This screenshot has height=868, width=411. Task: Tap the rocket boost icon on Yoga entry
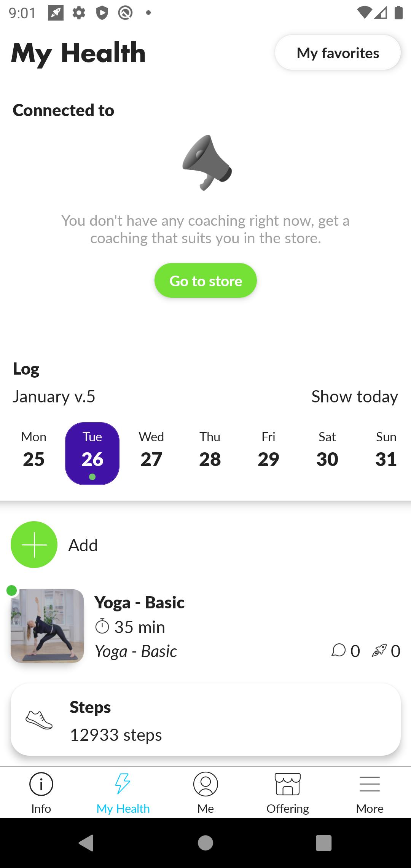tap(379, 650)
